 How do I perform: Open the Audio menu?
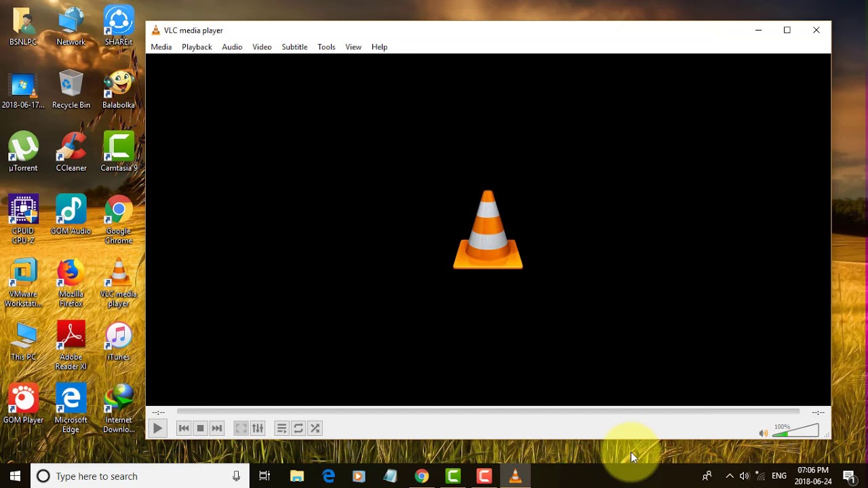[232, 47]
